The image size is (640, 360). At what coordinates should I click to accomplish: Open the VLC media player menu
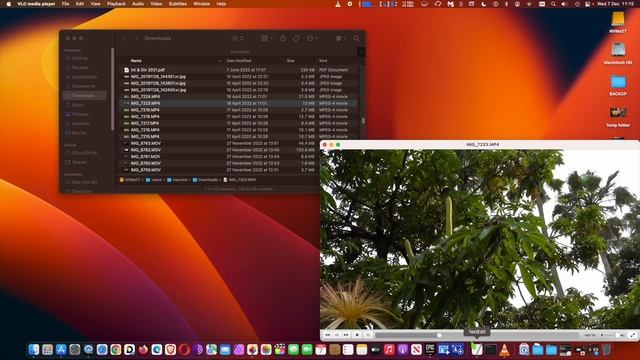pos(36,4)
